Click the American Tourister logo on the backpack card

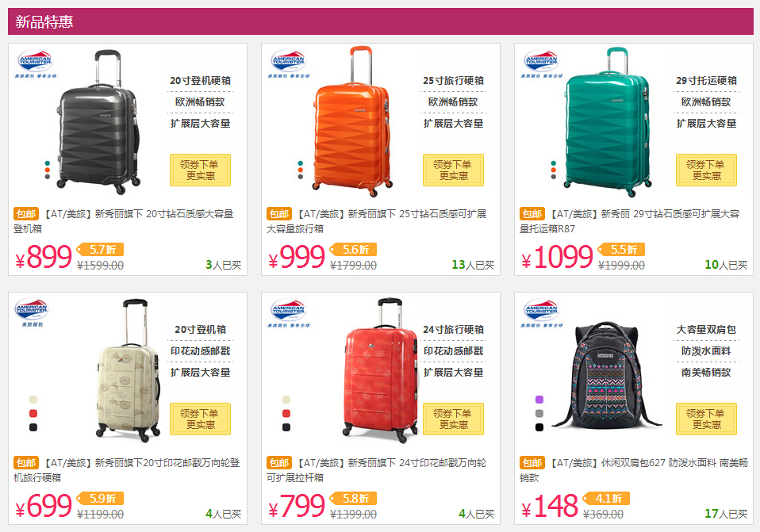coord(541,312)
